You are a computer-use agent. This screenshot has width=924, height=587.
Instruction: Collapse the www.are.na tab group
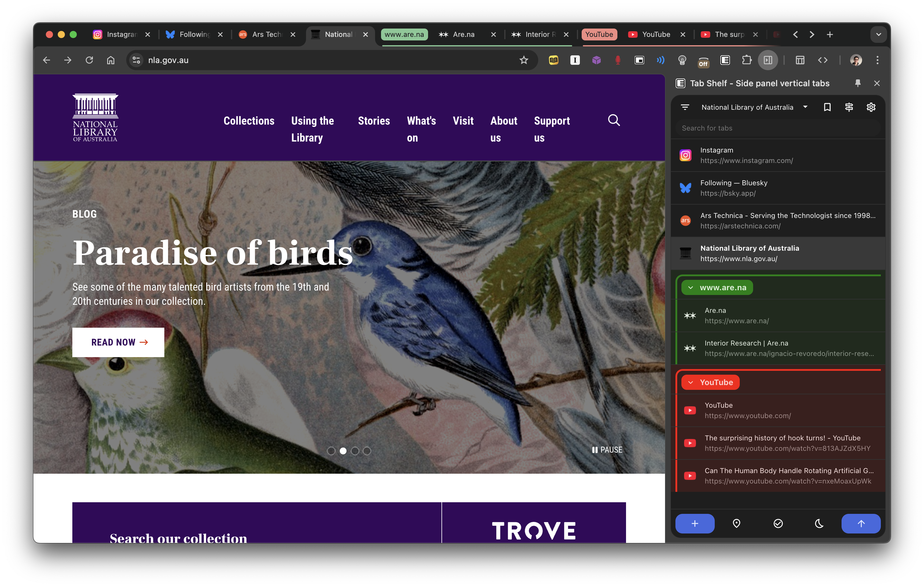click(690, 288)
